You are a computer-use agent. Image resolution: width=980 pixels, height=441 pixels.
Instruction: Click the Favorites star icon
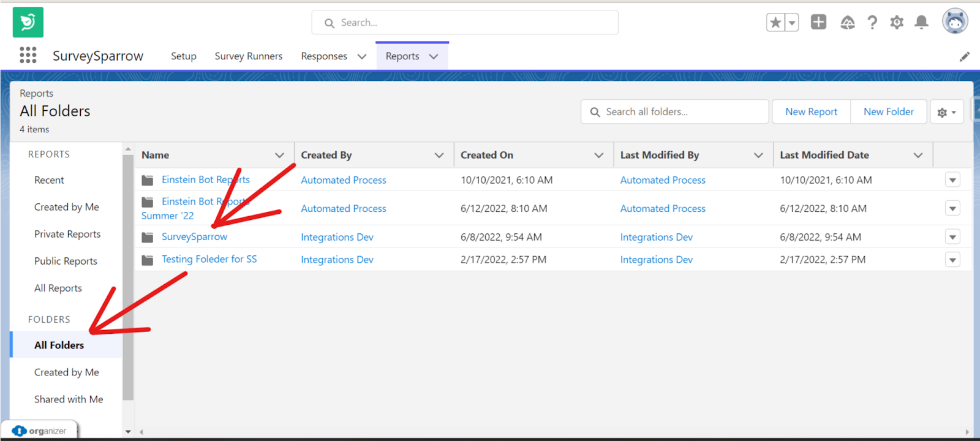point(775,23)
